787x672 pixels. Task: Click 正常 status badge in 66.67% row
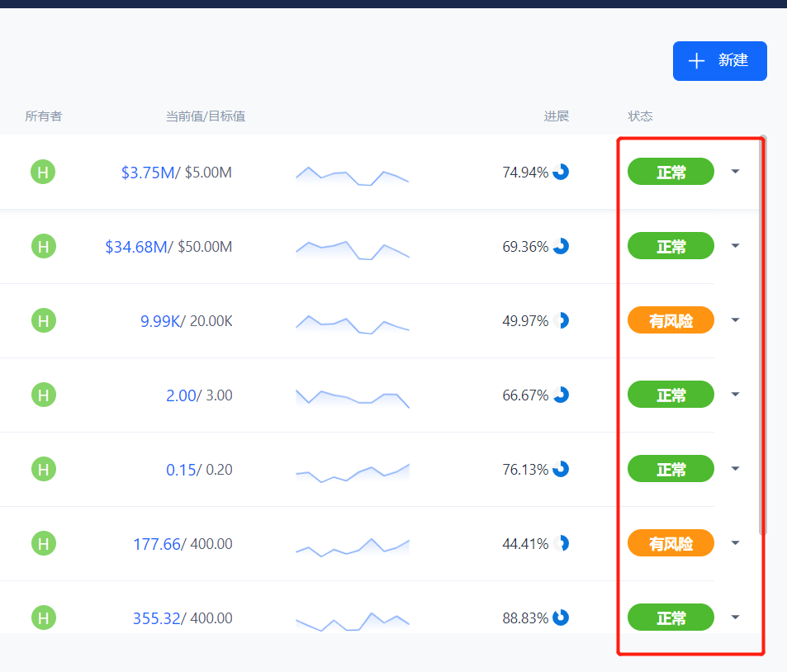tap(671, 395)
